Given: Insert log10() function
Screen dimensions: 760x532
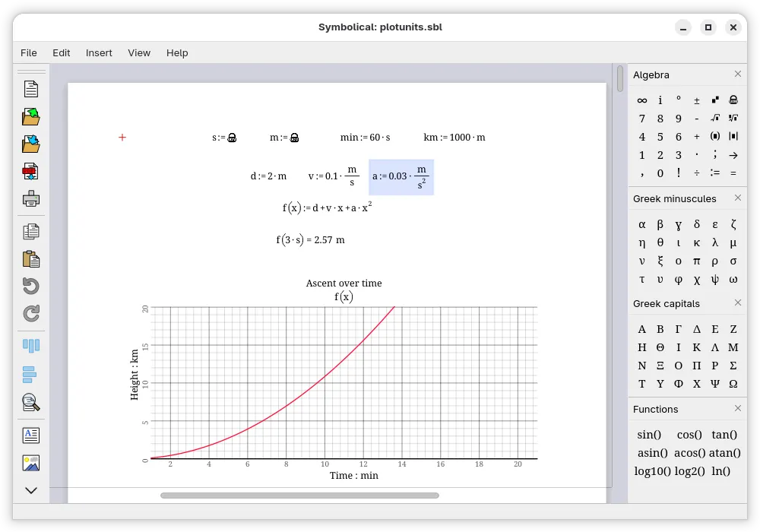Looking at the screenshot, I should coord(652,471).
